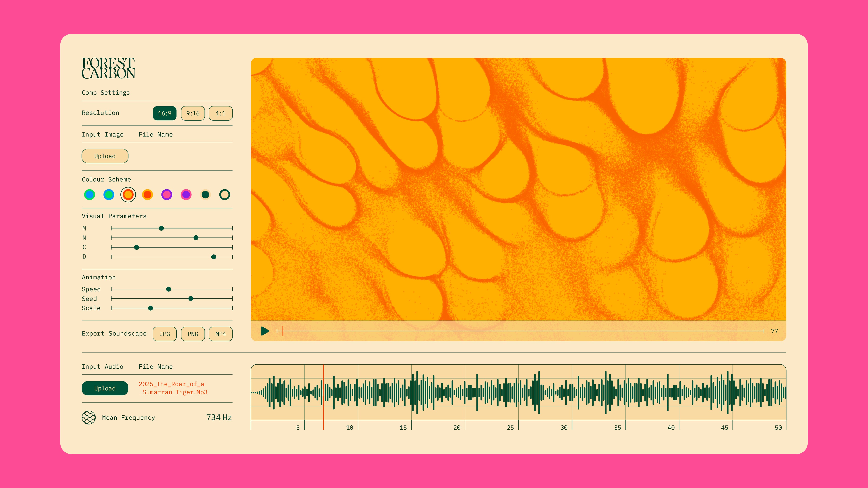Pick the purple-pink colour scheme swatch
This screenshot has width=868, height=488.
click(x=186, y=195)
